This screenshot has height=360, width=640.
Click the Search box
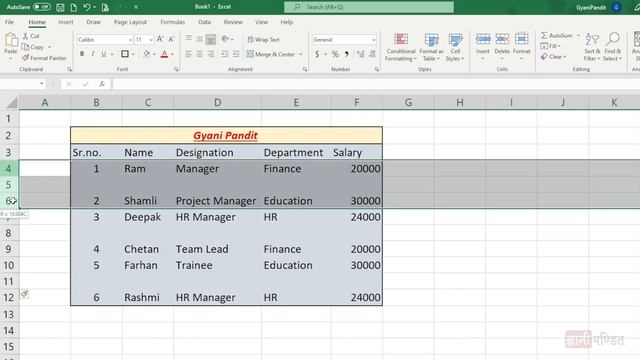tap(369, 7)
